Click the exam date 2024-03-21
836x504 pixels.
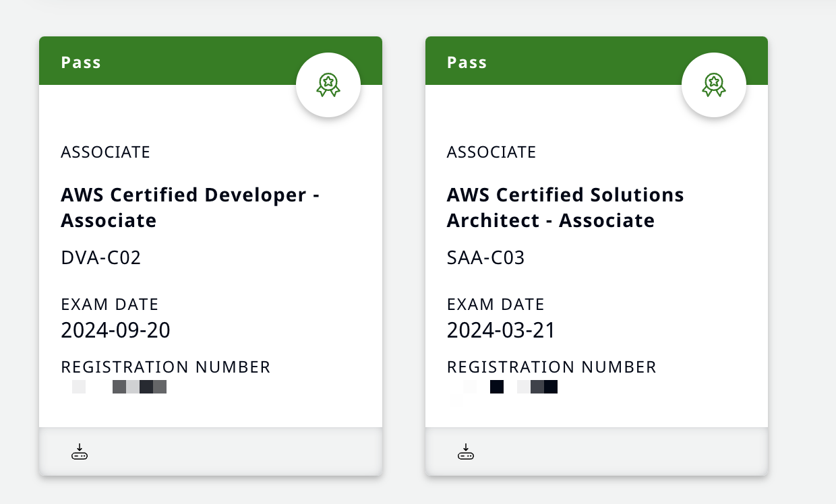coord(501,330)
